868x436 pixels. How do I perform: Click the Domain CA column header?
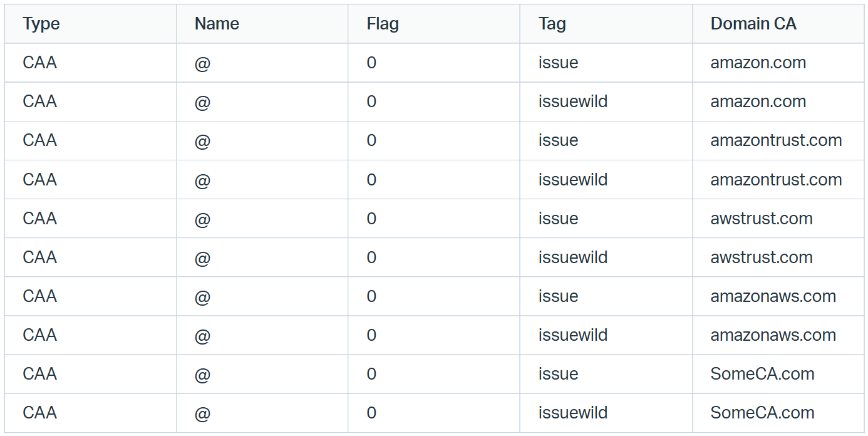753,24
